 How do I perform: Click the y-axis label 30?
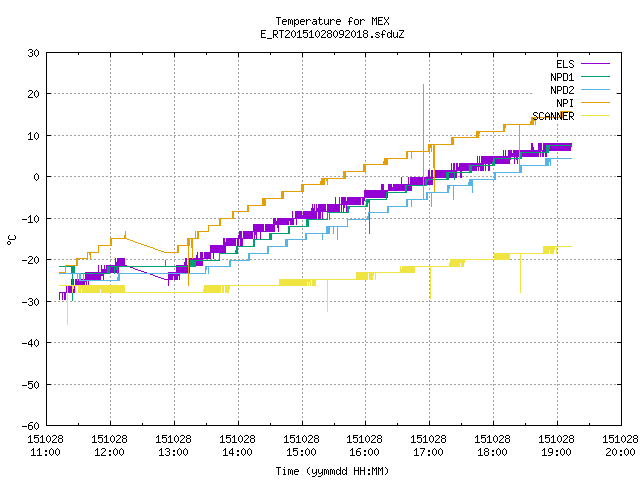click(33, 53)
